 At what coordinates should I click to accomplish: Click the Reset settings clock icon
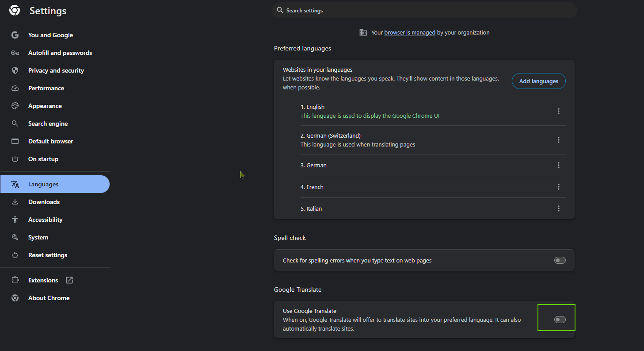click(15, 255)
